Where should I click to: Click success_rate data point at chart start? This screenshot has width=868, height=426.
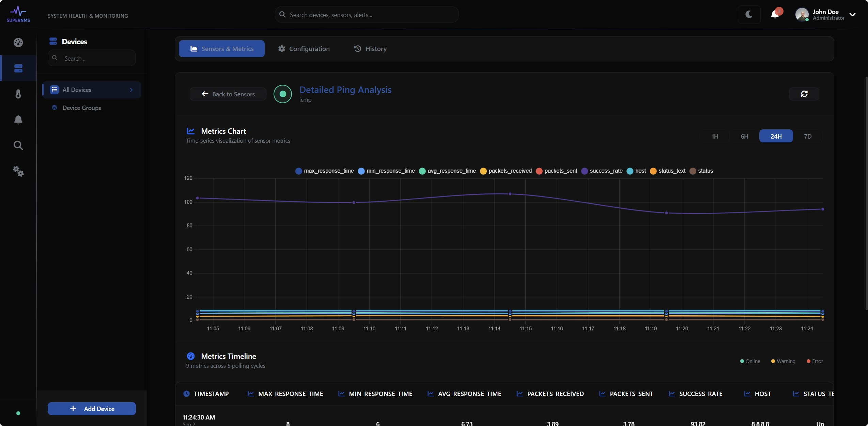[x=197, y=198]
